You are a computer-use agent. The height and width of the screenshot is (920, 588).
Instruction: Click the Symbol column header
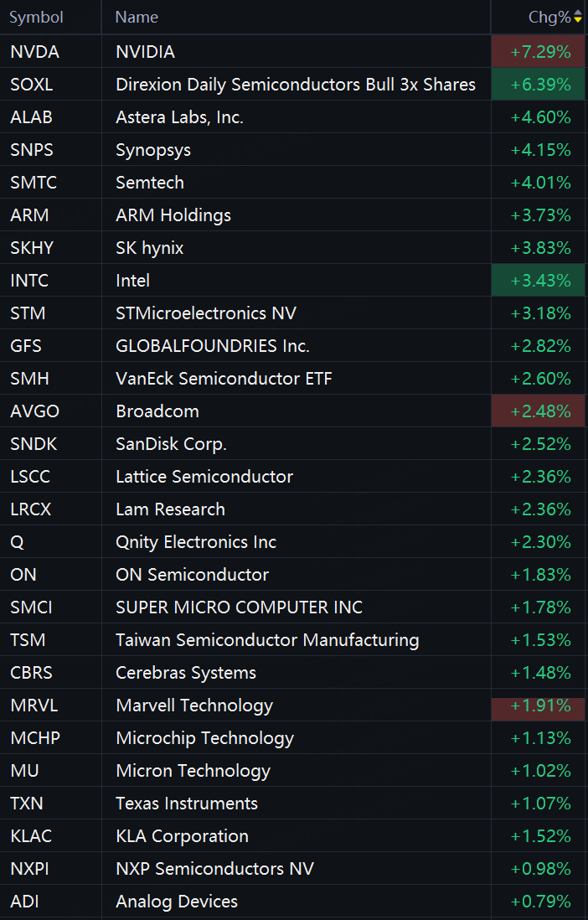tap(36, 17)
